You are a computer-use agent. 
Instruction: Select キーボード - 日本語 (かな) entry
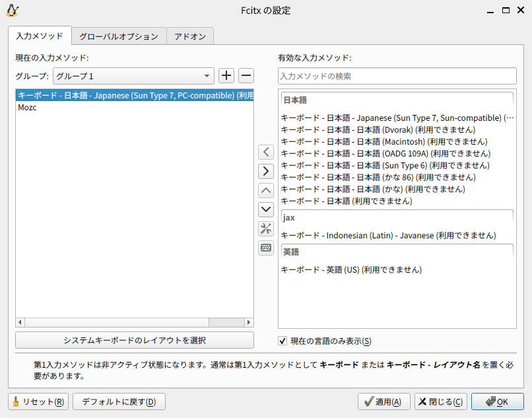click(x=397, y=189)
